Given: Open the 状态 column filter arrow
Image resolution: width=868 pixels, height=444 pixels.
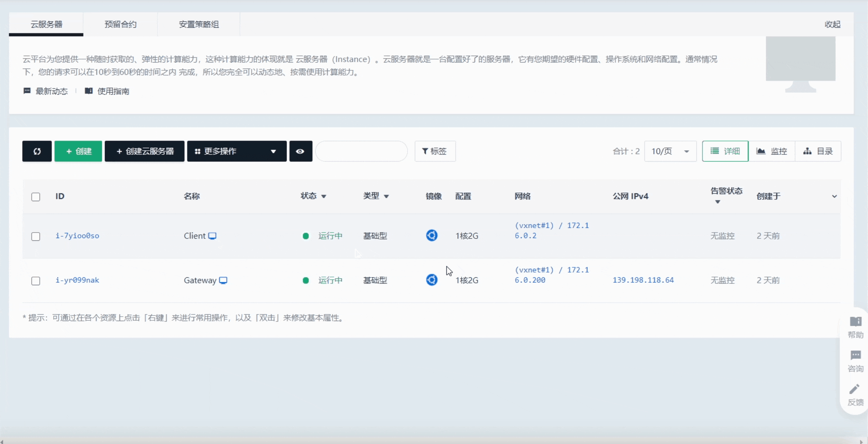Looking at the screenshot, I should click(x=324, y=196).
